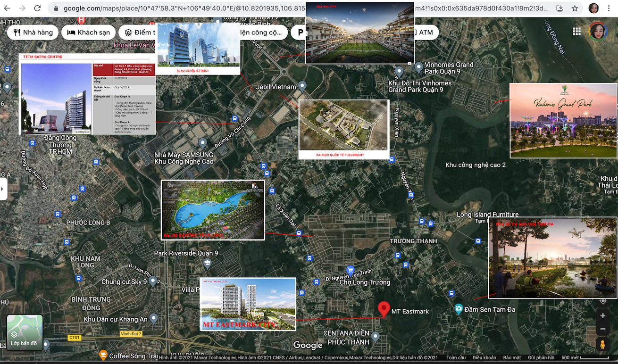
Task: Open Google apps grid
Action: [x=576, y=32]
